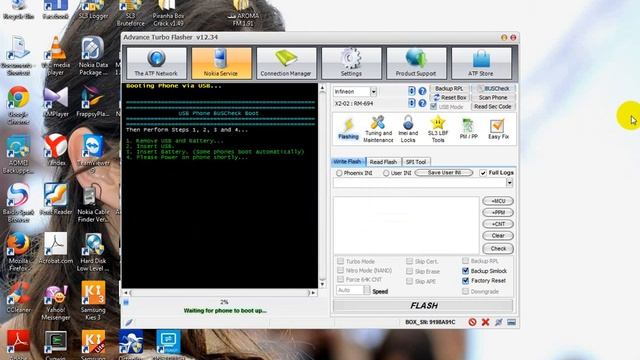Enable the Skip APE checkbox
This screenshot has height=360, width=640.
[409, 281]
